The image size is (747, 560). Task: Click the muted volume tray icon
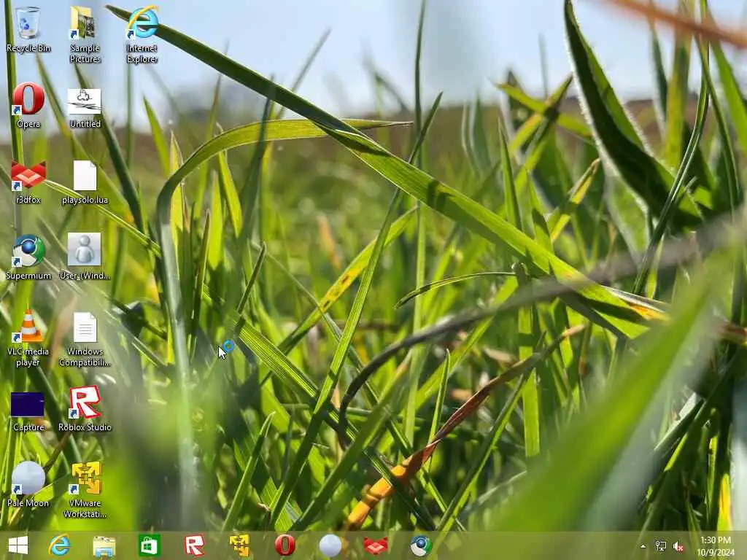coord(678,547)
